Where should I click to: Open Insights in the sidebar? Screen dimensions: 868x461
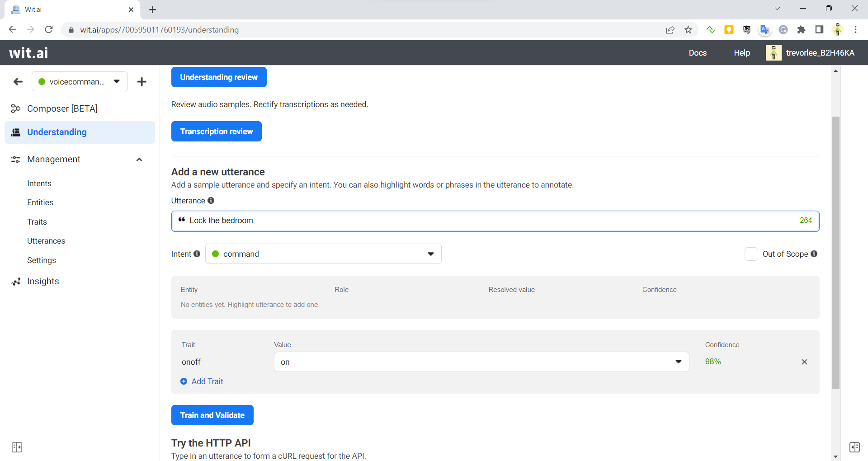(x=43, y=281)
